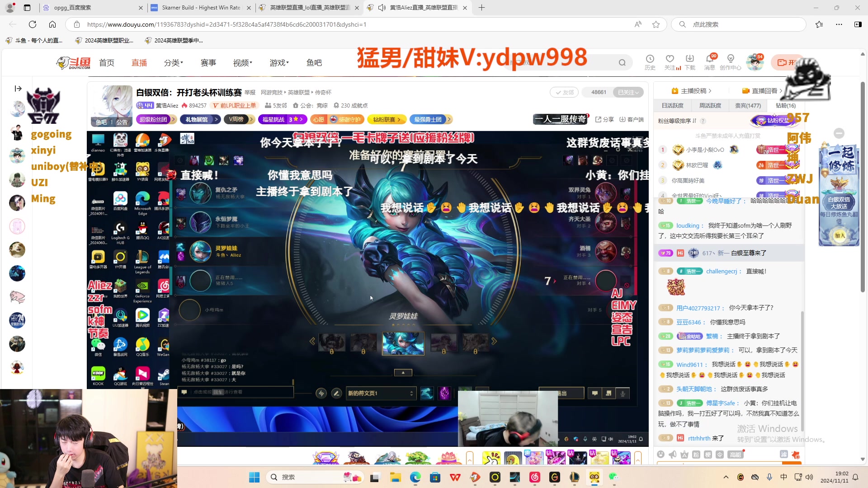
Task: Click the 福星挑战 lucky star challenge button
Action: [283, 119]
